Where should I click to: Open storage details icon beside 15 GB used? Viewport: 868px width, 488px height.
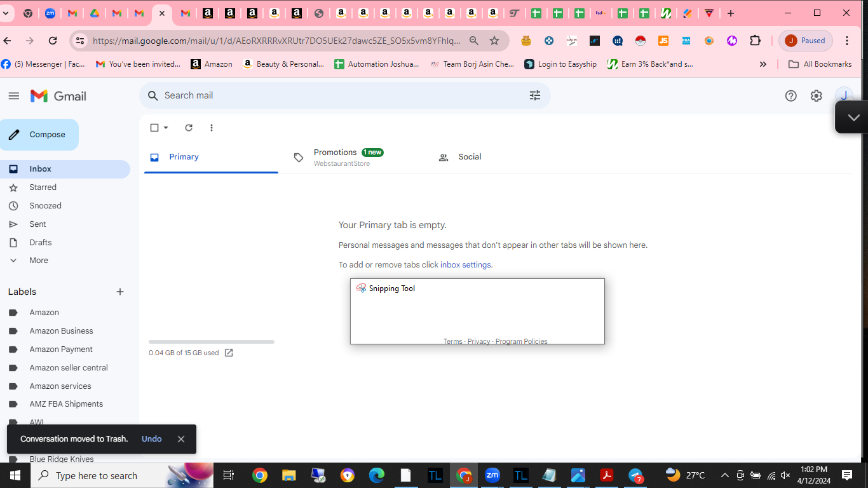[x=229, y=353]
